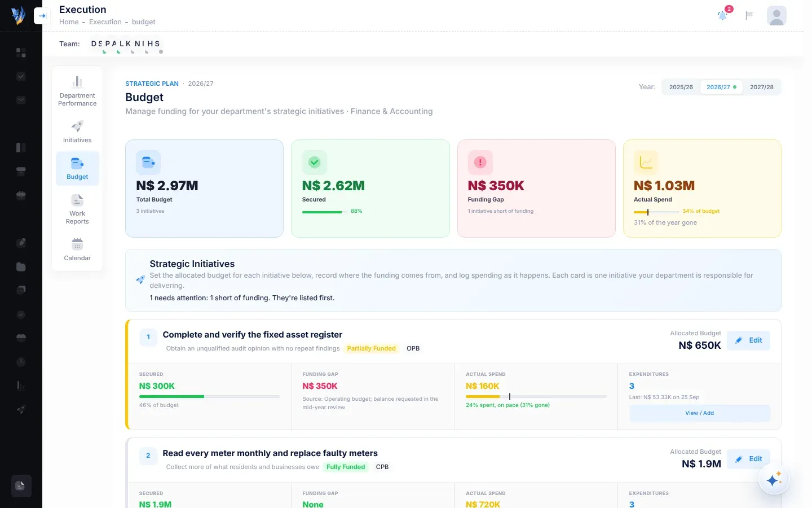Image resolution: width=812 pixels, height=508 pixels.
Task: Click the Secured 88% progress bar
Action: 325,212
